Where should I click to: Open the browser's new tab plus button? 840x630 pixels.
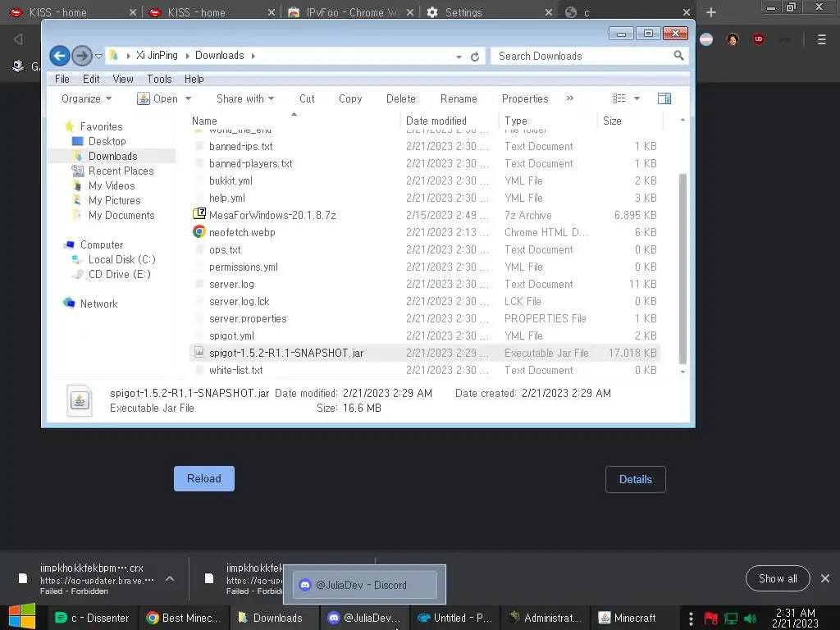[x=711, y=11]
